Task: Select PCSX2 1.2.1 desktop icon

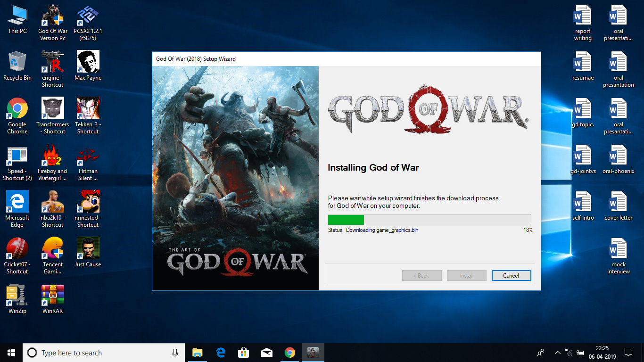Action: pos(88,23)
